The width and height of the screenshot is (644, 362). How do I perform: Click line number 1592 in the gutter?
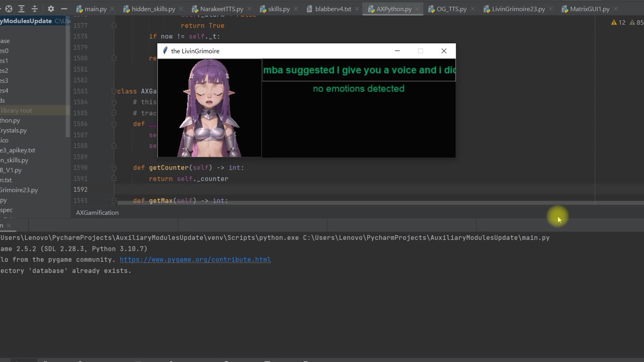(x=80, y=190)
